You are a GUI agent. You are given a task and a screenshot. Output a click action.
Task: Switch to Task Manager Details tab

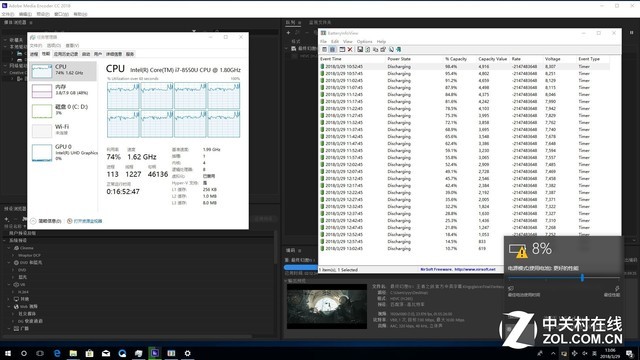114,54
